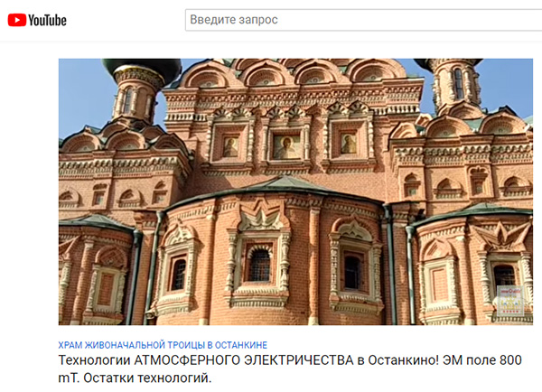The height and width of the screenshot is (392, 542).
Task: Click the center icon painting in the video
Action: tap(286, 146)
